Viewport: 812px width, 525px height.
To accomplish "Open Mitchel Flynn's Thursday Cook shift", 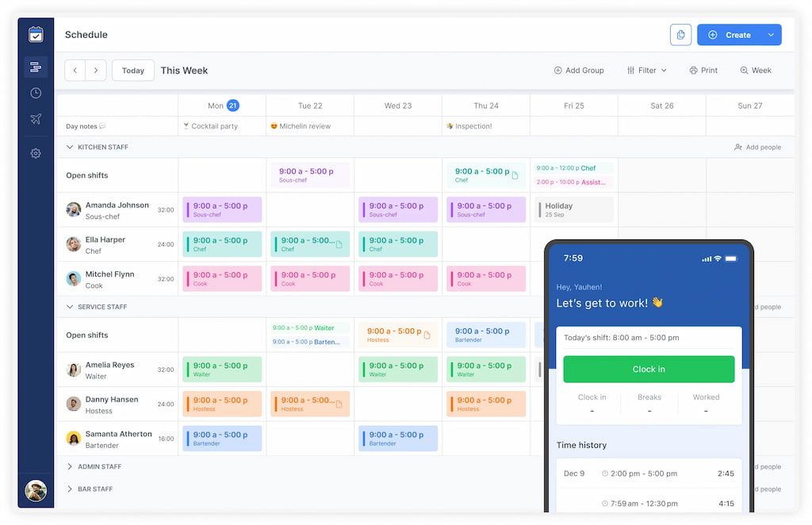I will pos(486,278).
